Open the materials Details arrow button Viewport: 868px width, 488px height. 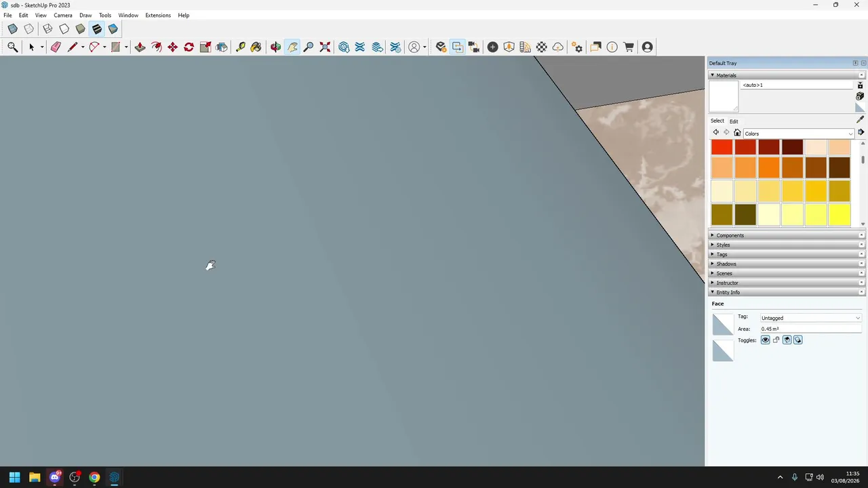click(x=861, y=133)
